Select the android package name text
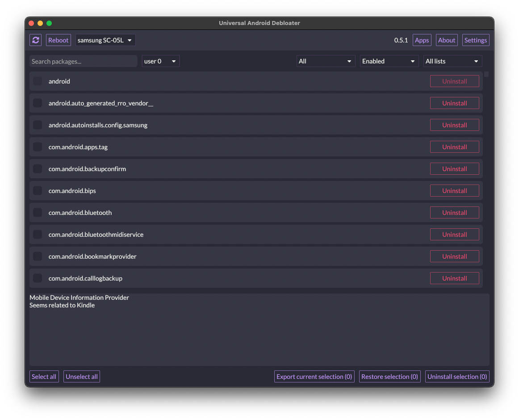Screen dimensions: 519x420 [59, 81]
